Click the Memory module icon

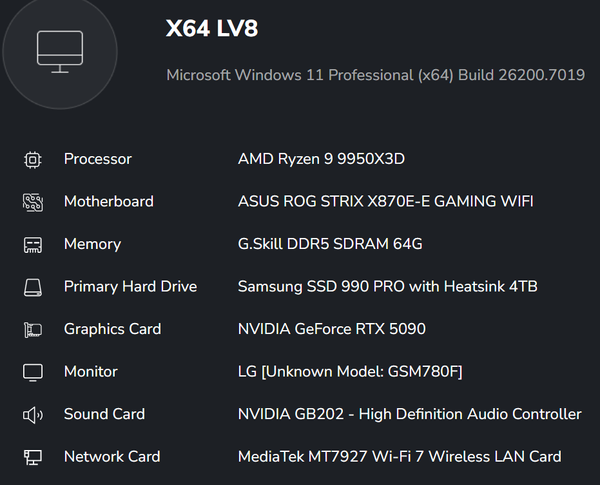pyautogui.click(x=33, y=245)
